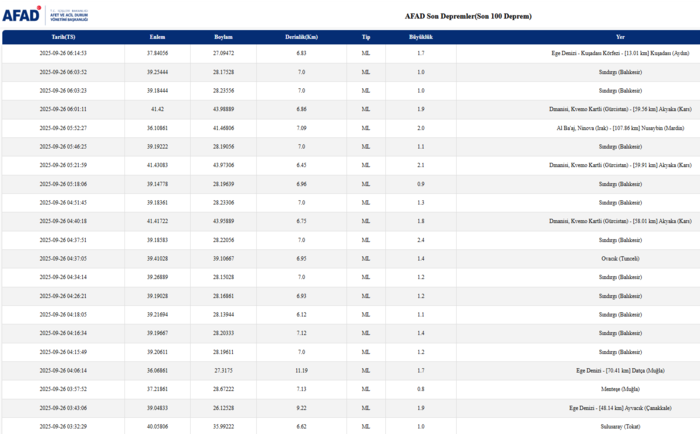Select timestamp 2025-09-26 04:34:14
Viewport: 700px width, 434px height.
click(x=63, y=277)
